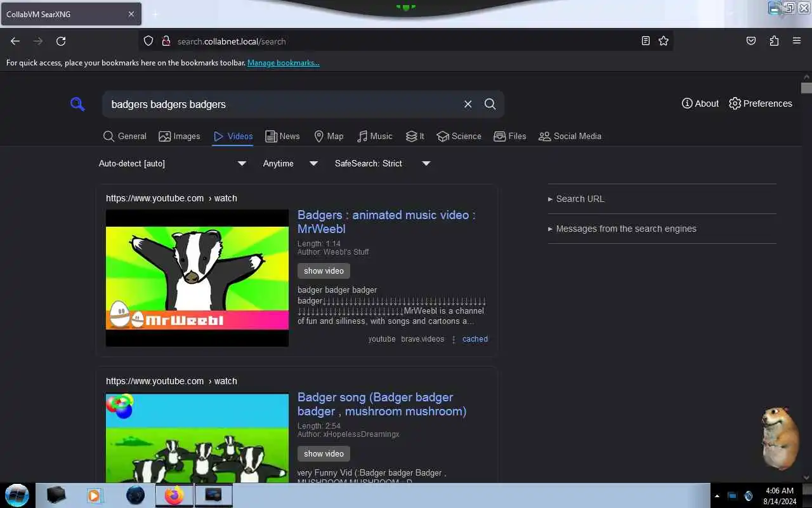
Task: Open the Firefox extensions puzzle icon
Action: pyautogui.click(x=774, y=41)
